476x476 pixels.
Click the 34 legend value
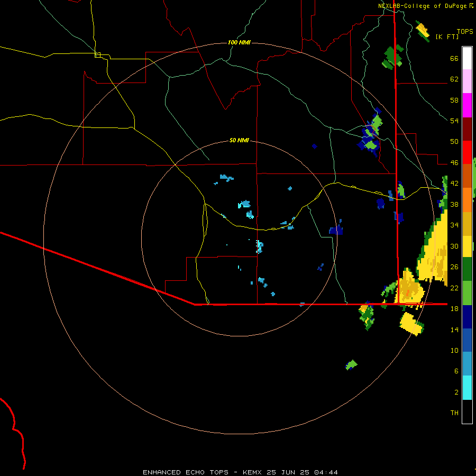(454, 225)
